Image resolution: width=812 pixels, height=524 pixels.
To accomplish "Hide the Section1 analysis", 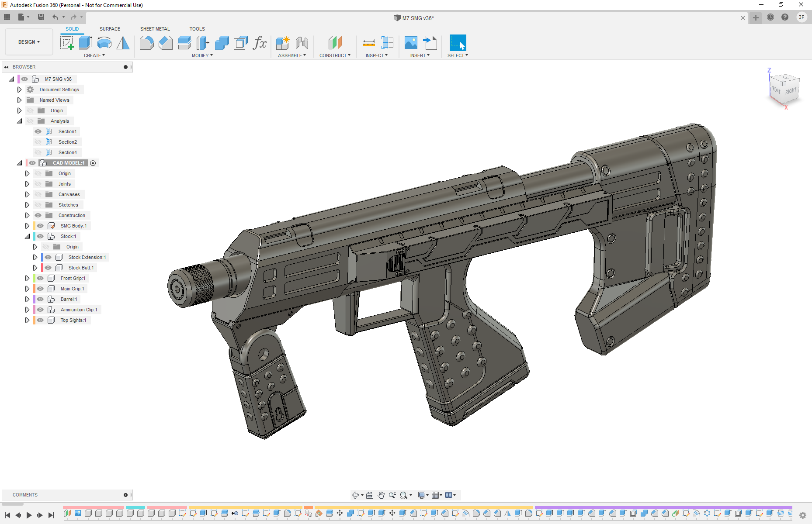I will pos(38,131).
